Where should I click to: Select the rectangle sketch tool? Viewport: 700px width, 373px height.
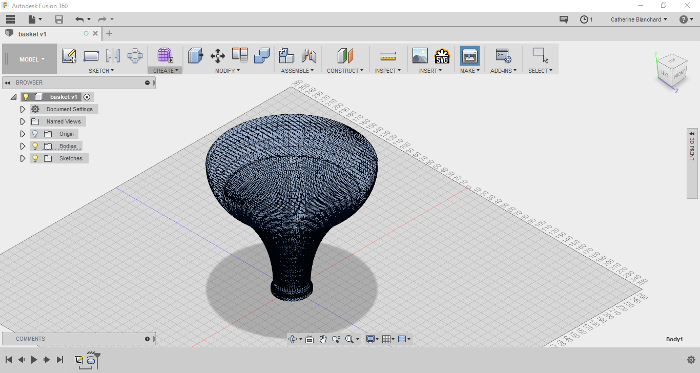coord(91,56)
